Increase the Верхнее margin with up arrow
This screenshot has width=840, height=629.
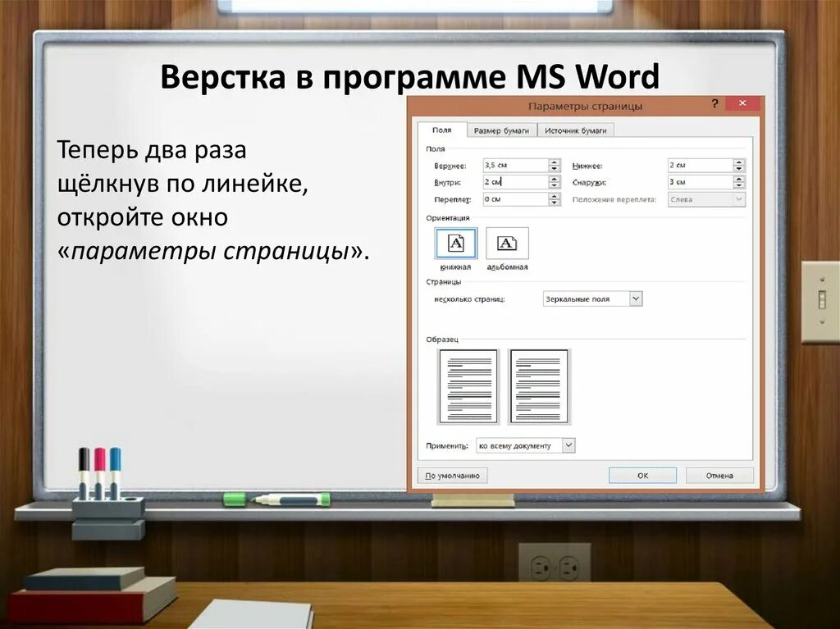pos(555,162)
